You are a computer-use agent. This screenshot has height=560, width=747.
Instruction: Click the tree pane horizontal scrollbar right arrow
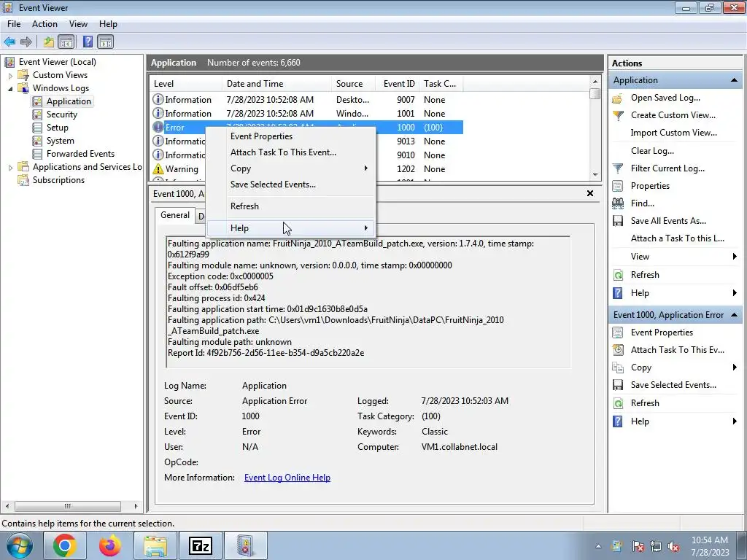click(x=136, y=506)
